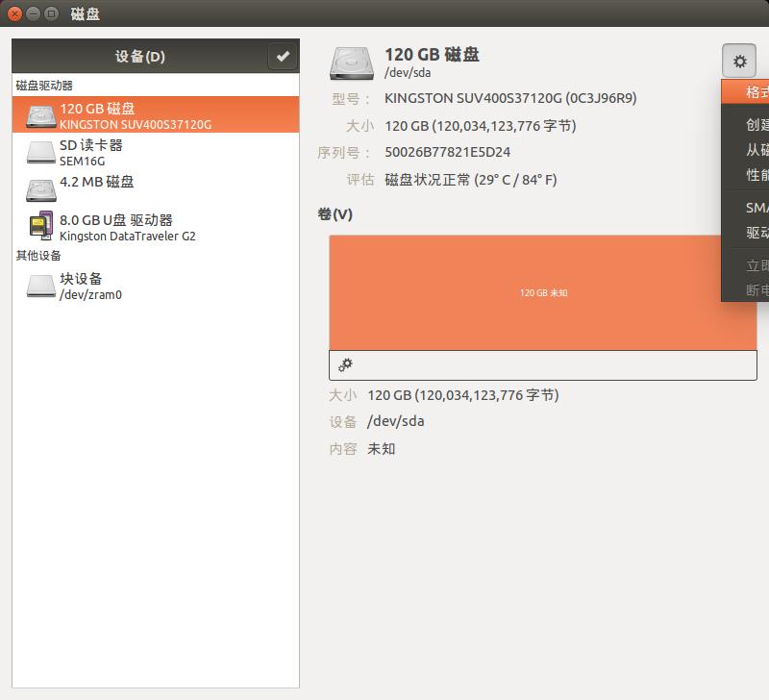Select the 120 GB 未知 volume block
The height and width of the screenshot is (700, 769).
(543, 293)
